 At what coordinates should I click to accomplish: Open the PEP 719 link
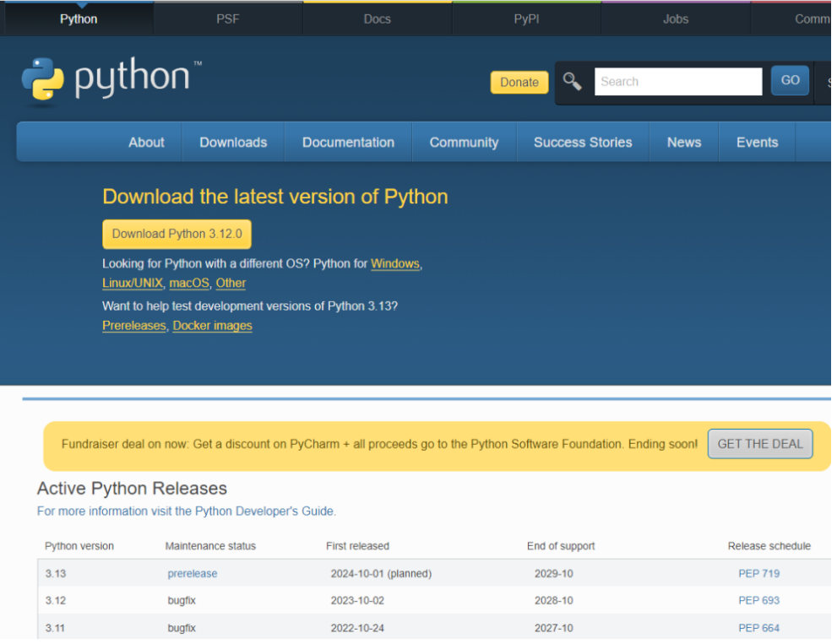758,574
